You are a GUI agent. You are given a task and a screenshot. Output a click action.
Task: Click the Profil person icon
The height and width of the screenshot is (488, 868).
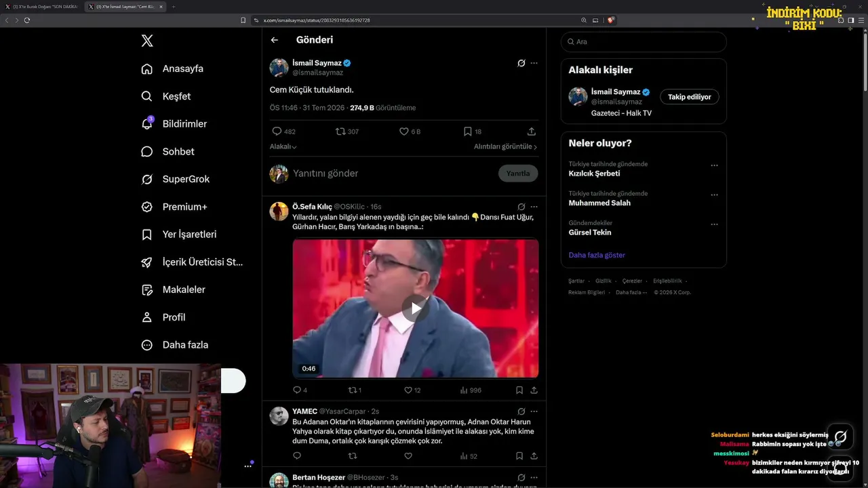(x=146, y=317)
